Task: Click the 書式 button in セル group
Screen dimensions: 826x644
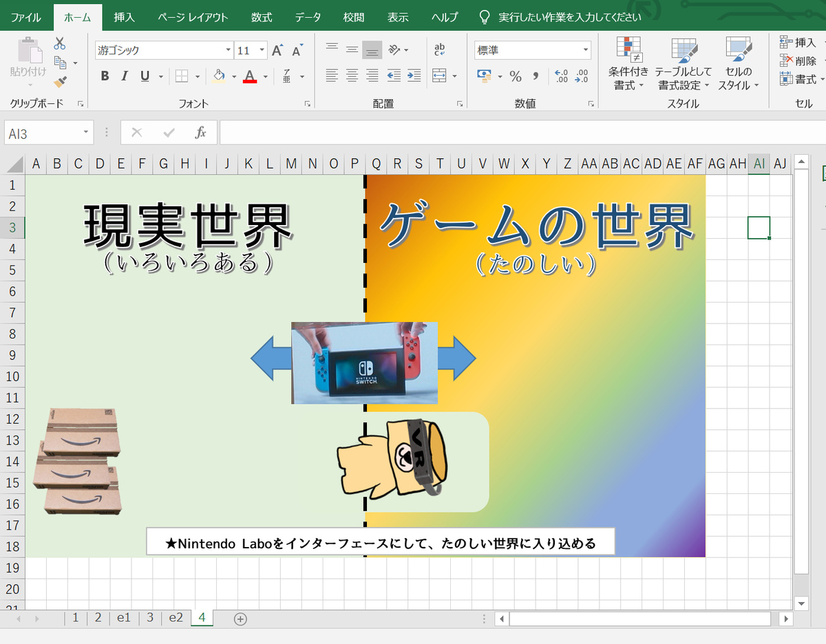Action: (x=798, y=80)
